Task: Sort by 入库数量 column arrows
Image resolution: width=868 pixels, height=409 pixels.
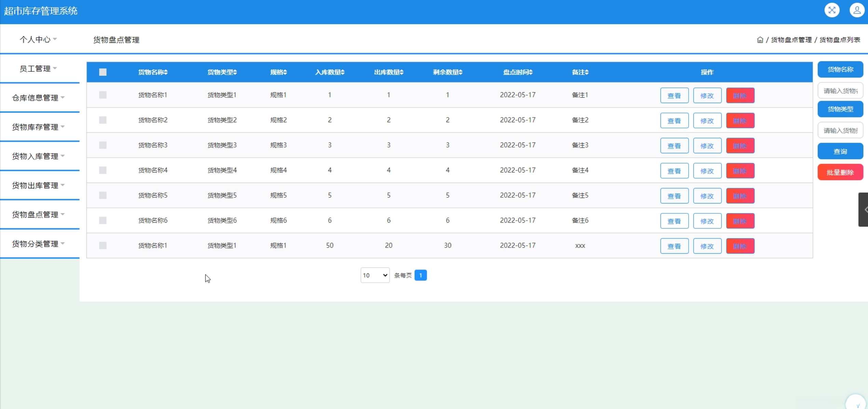Action: click(343, 72)
